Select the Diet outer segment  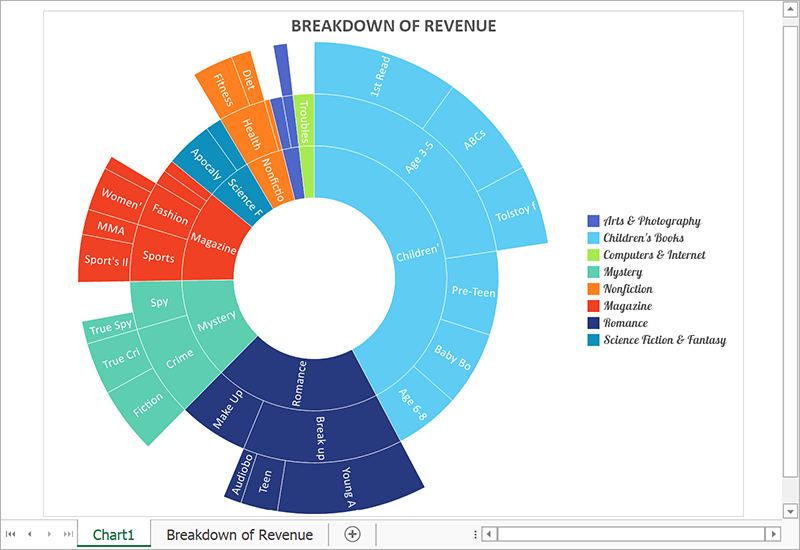click(x=248, y=80)
